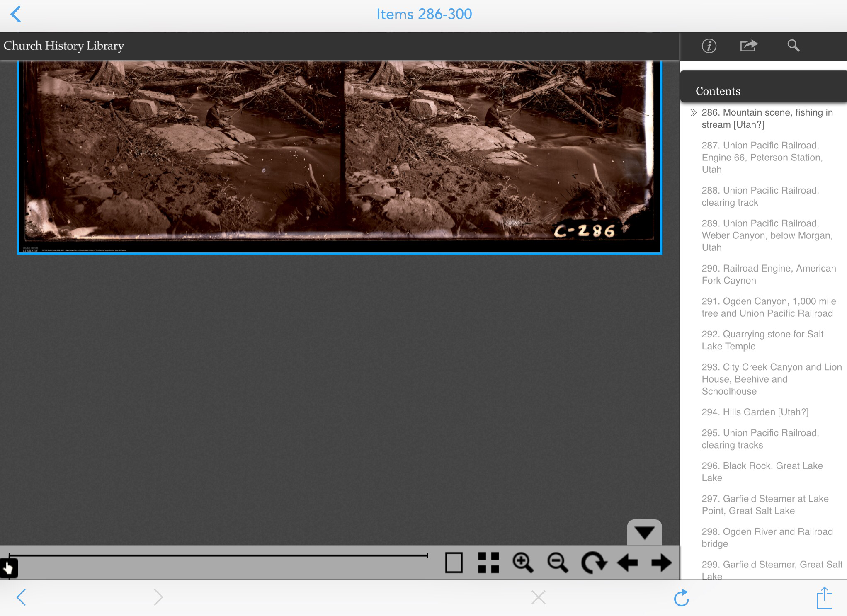The height and width of the screenshot is (616, 847).
Task: Select item 294 Hills Garden
Action: [755, 412]
